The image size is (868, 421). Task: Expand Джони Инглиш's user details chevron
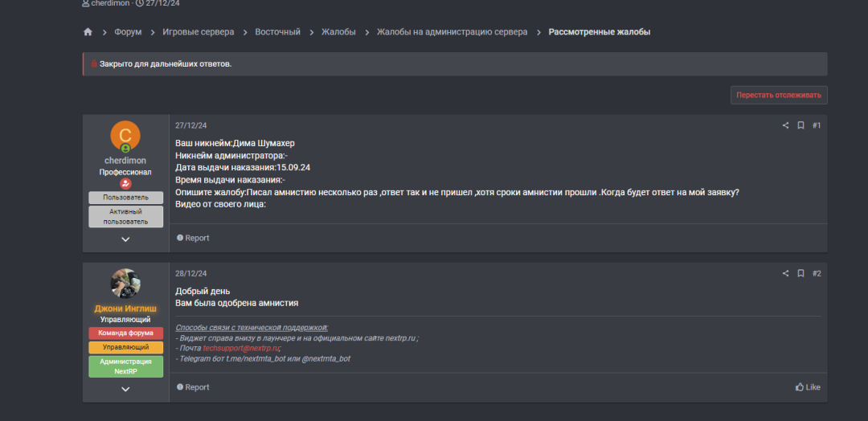click(x=125, y=389)
